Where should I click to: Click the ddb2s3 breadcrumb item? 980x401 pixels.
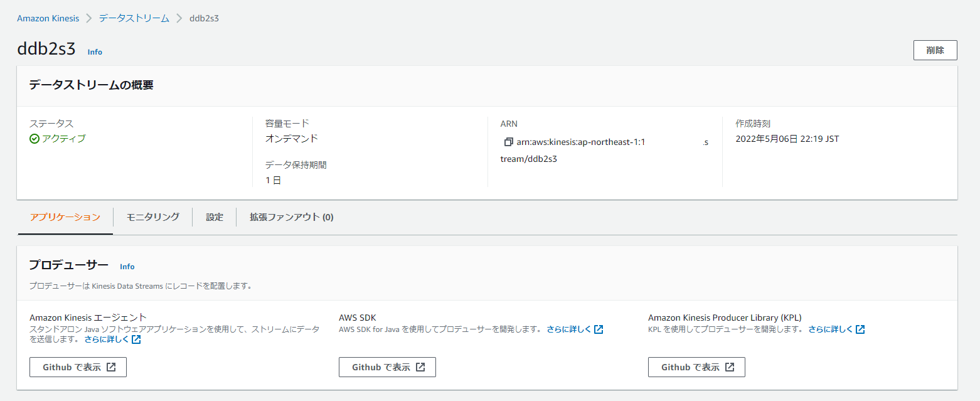pyautogui.click(x=204, y=18)
